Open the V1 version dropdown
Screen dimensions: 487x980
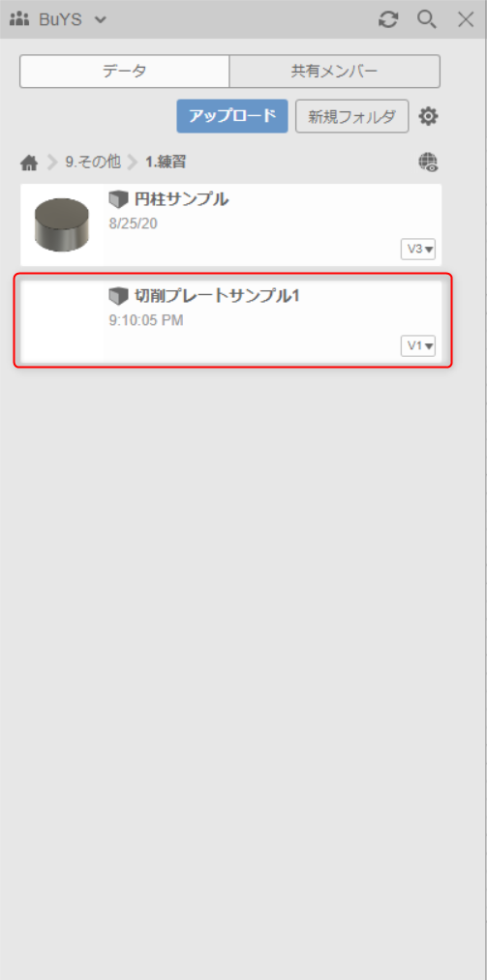click(x=418, y=345)
